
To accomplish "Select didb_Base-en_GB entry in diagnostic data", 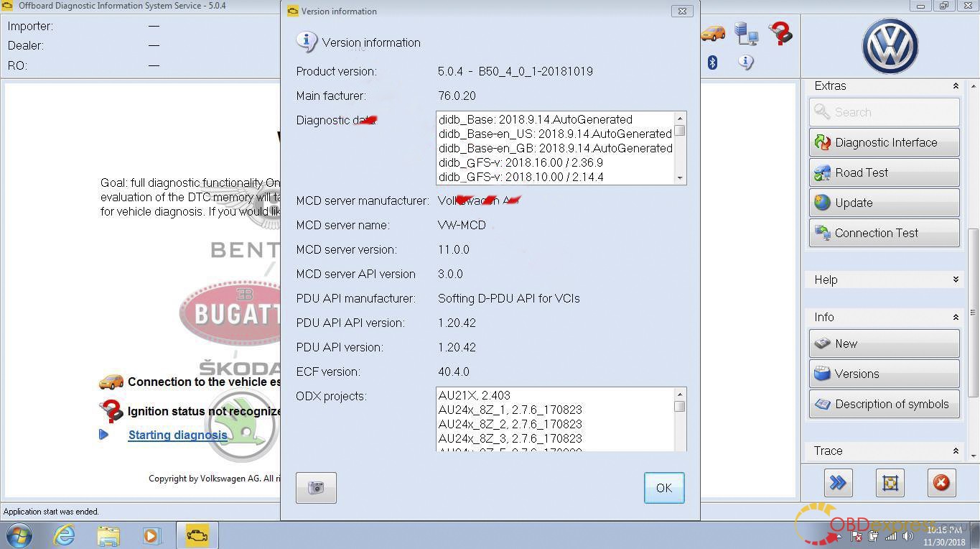I will (x=555, y=148).
